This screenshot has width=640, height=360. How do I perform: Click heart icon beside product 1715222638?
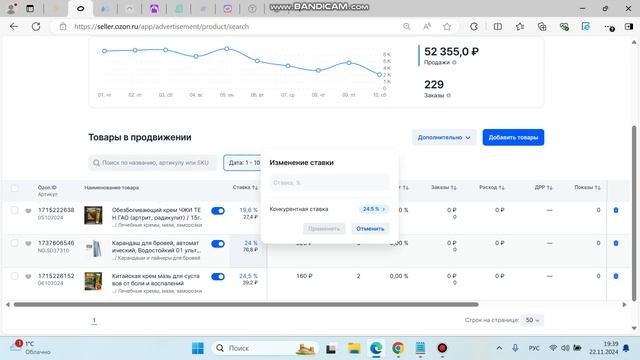pyautogui.click(x=28, y=211)
